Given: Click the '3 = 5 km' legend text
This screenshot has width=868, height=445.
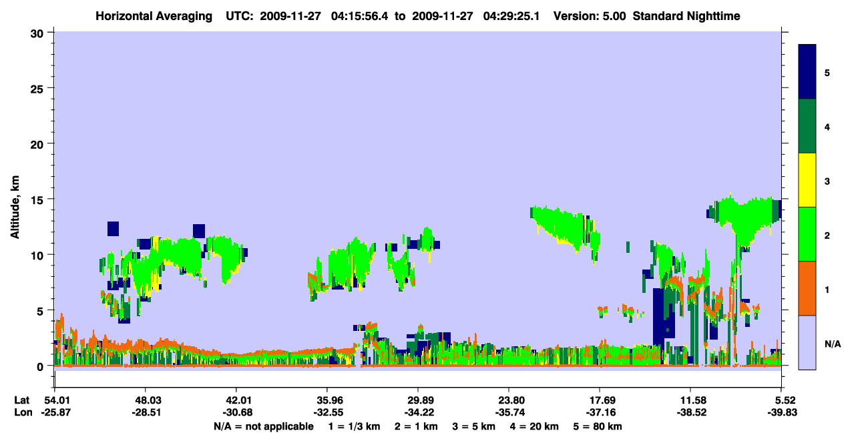Looking at the screenshot, I should [475, 426].
